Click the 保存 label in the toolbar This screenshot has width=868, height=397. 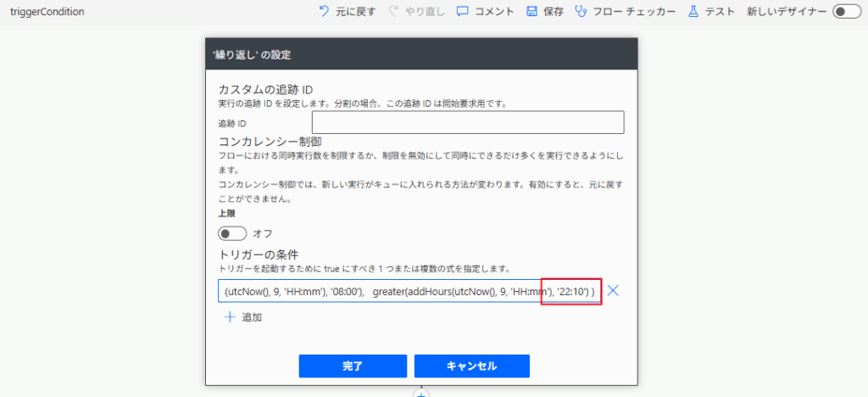point(554,12)
